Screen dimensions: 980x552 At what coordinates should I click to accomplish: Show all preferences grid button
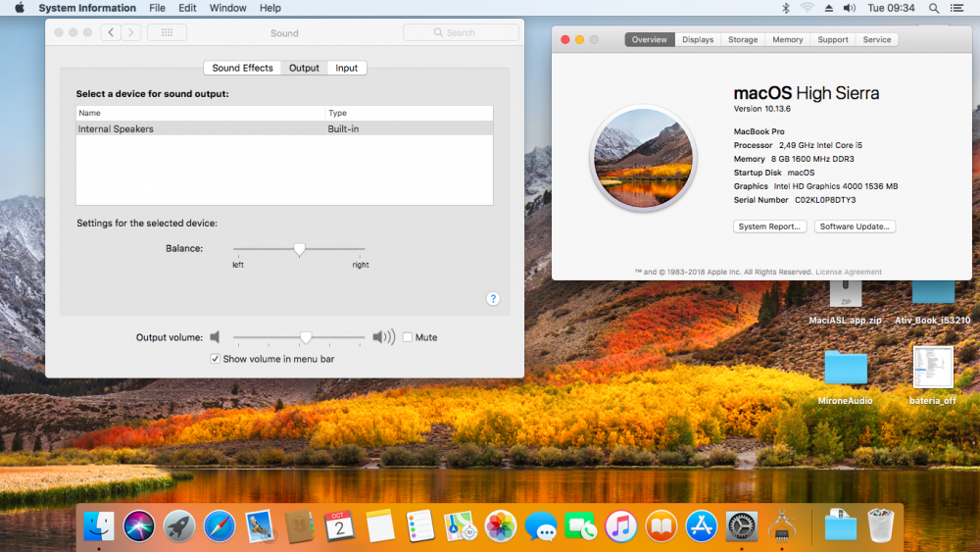click(167, 32)
